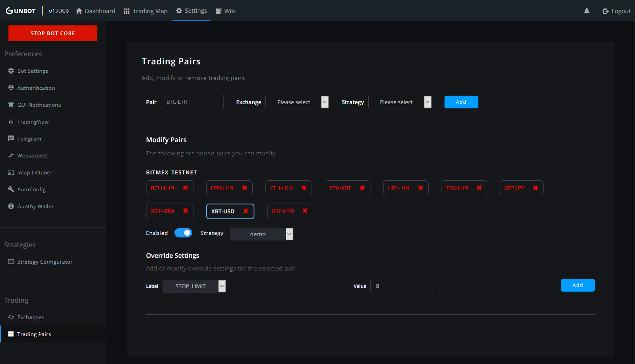The width and height of the screenshot is (635, 364).
Task: Select the XBT-USD pair
Action: point(223,211)
